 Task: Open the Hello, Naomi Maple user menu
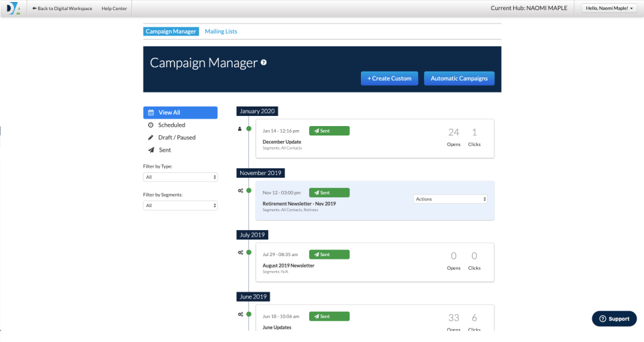[x=609, y=8]
